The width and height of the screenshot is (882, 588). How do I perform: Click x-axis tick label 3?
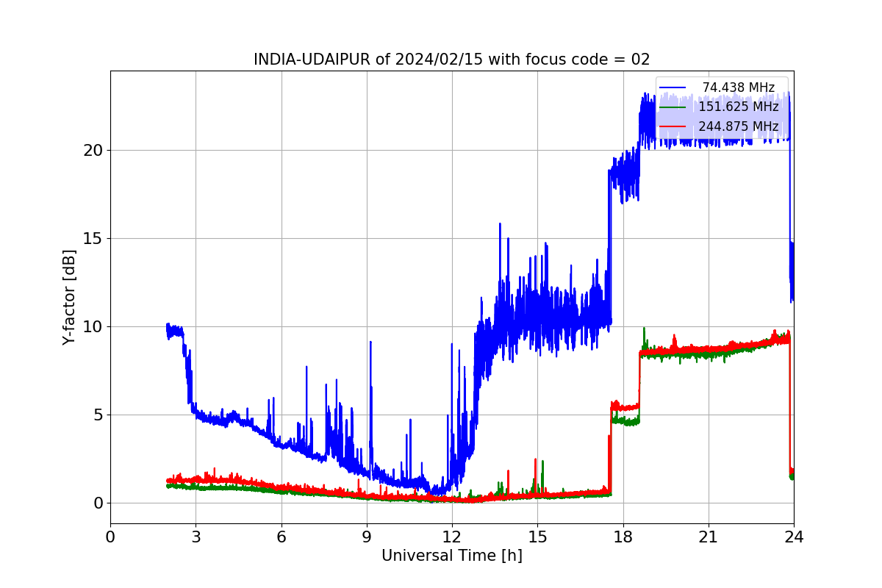[x=196, y=537]
